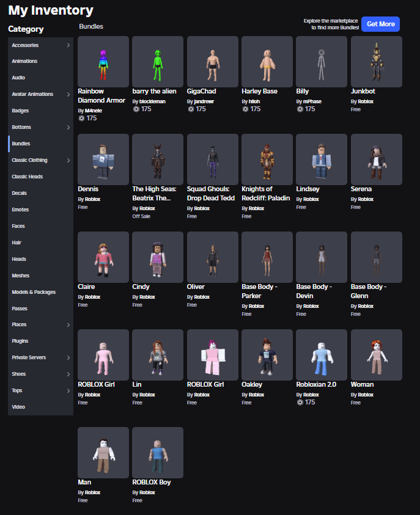The image size is (420, 515).
Task: Open the ROBLOX Boy bundle thumbnail
Action: pos(158,453)
